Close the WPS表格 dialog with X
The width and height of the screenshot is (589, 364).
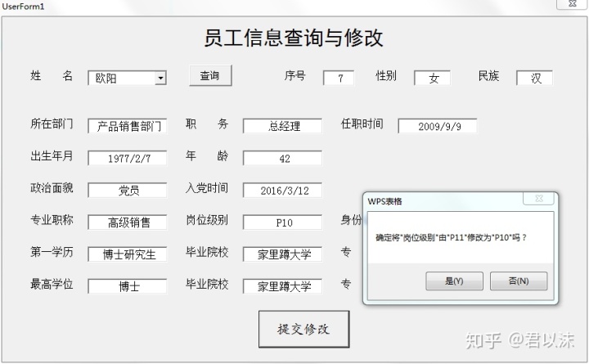538,198
